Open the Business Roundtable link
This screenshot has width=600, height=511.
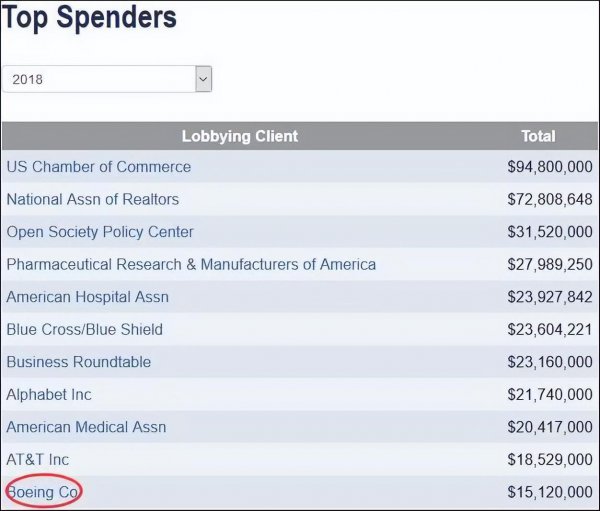pos(79,362)
